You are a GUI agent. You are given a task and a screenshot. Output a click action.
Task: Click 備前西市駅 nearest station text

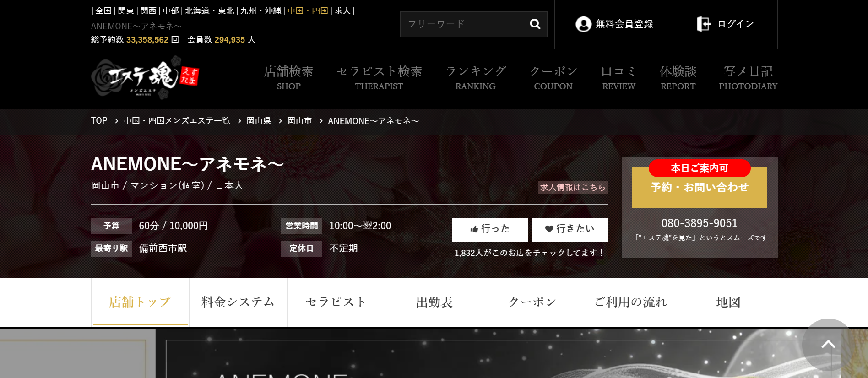pos(163,248)
